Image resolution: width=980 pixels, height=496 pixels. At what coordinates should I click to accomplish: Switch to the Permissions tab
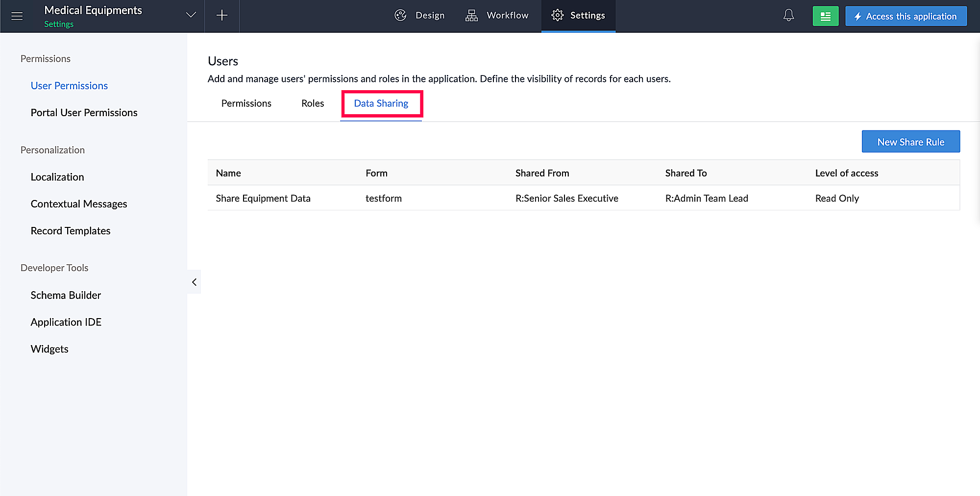246,103
